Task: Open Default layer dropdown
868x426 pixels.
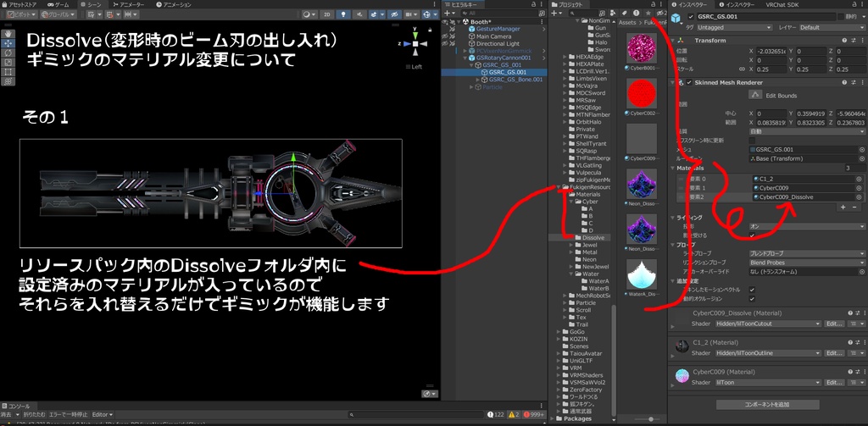Action: (831, 27)
